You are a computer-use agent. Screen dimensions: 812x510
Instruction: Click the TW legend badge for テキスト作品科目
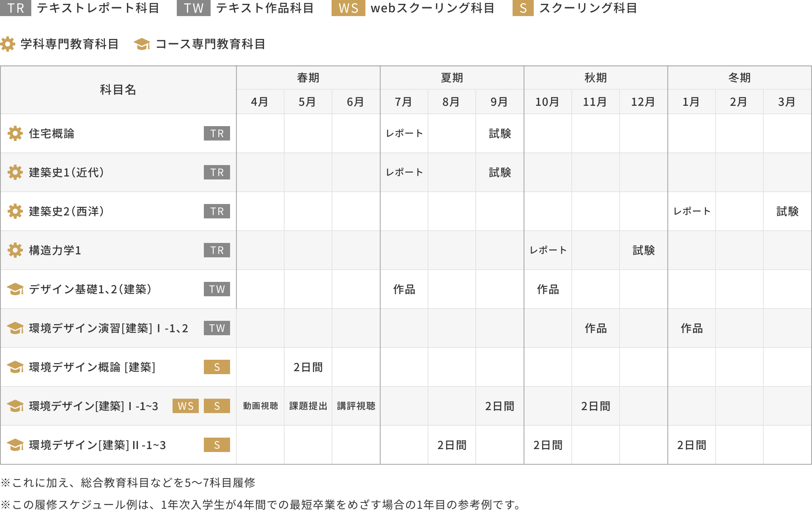click(193, 8)
